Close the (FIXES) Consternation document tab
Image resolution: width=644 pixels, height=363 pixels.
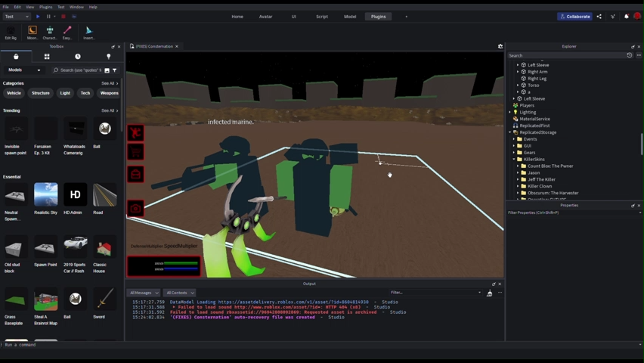pos(177,46)
